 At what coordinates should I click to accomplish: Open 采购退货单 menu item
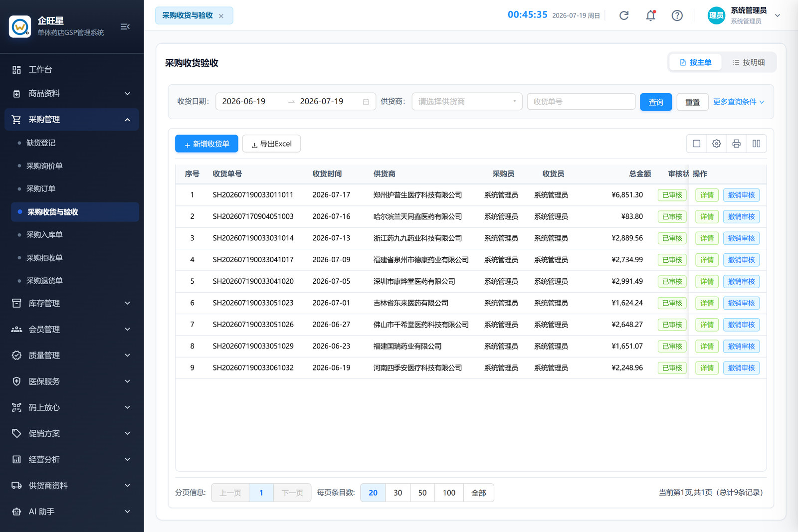coord(75,281)
